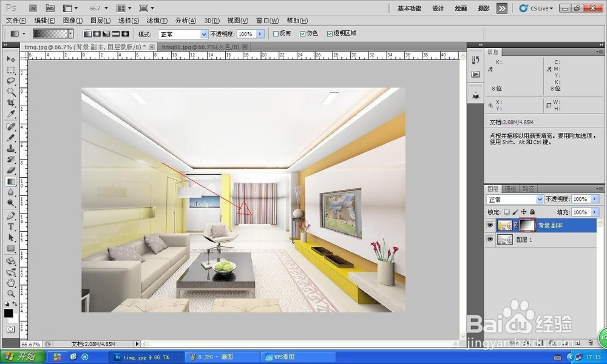The width and height of the screenshot is (607, 364).
Task: Open the History panel icon
Action: 476,60
